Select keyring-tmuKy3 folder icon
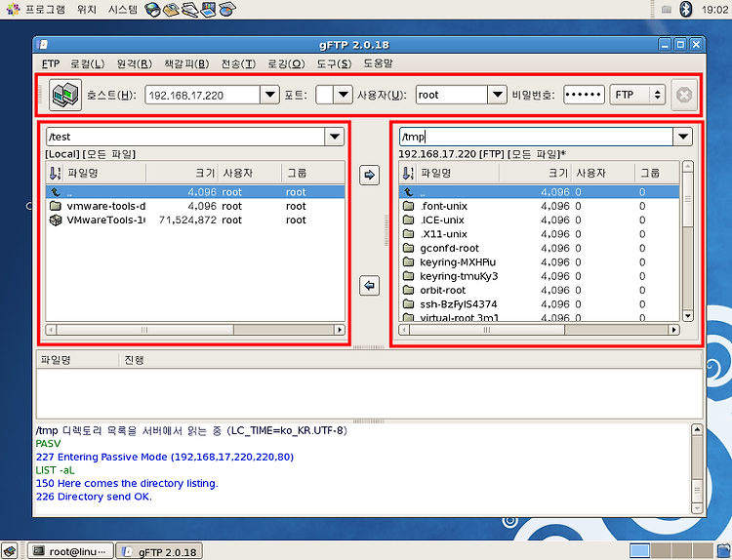 click(409, 276)
